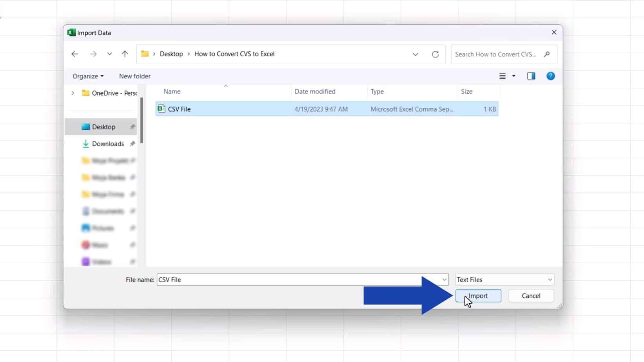The image size is (644, 362).
Task: Open the Downloads folder in sidebar
Action: tap(107, 144)
